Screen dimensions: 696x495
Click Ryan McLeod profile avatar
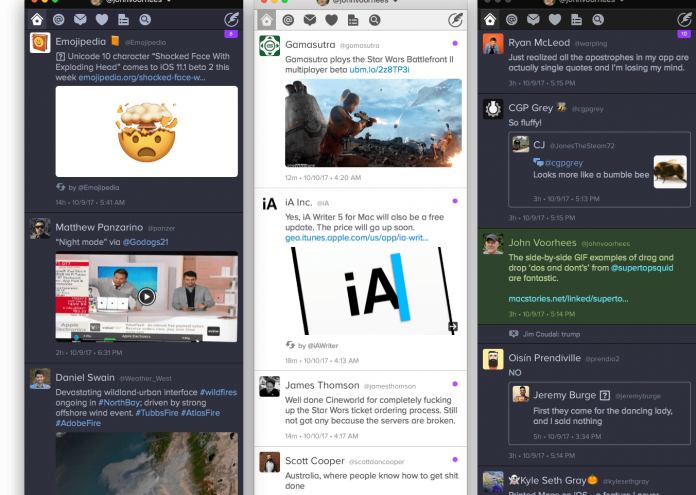493,44
